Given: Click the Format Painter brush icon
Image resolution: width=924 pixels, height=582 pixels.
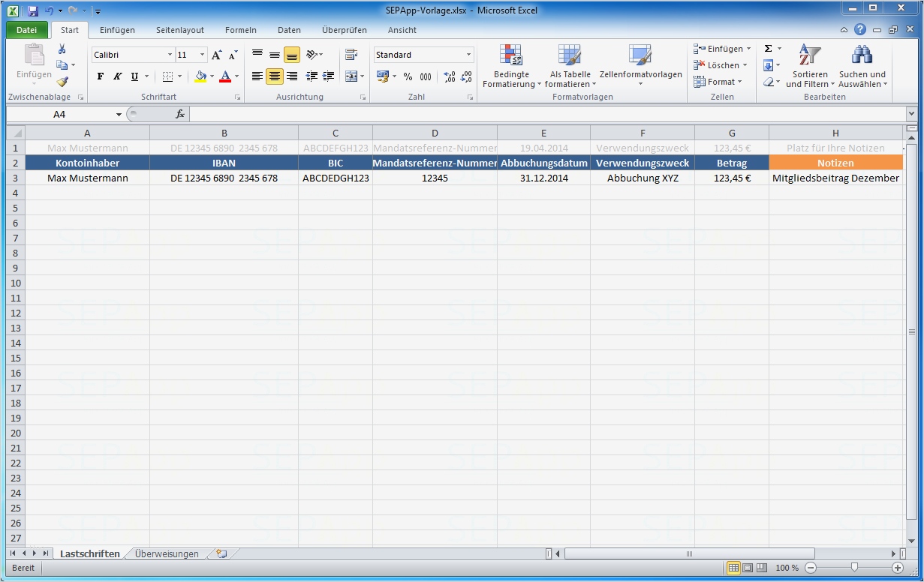Looking at the screenshot, I should pos(62,82).
